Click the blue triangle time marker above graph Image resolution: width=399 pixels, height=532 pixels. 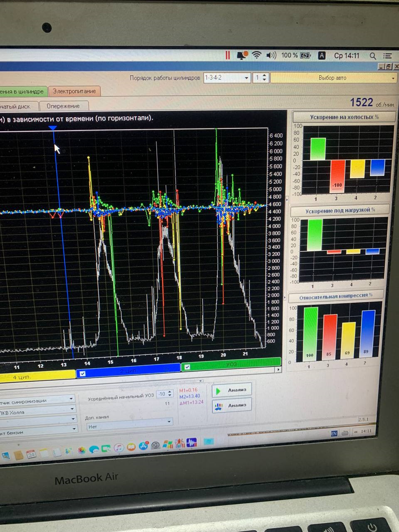pos(53,128)
